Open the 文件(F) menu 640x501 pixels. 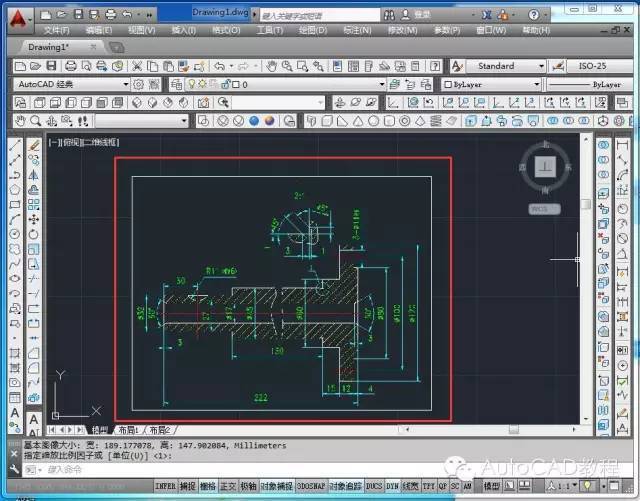coord(57,31)
